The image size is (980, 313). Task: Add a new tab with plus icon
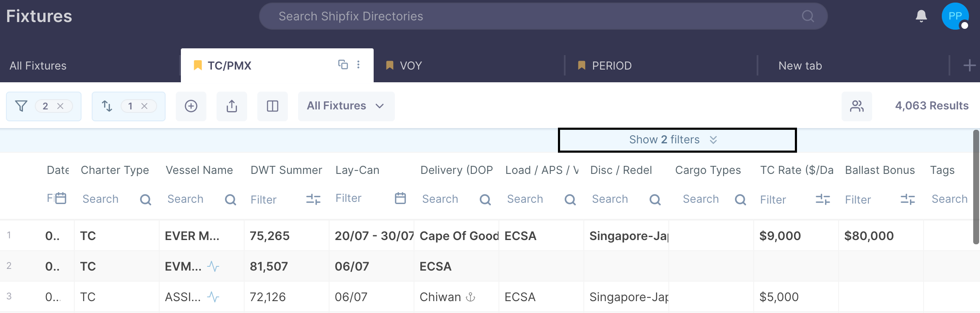point(969,66)
